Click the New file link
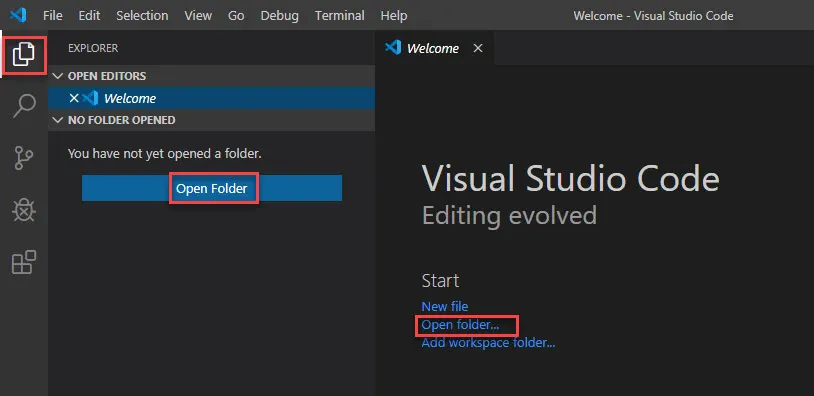The height and width of the screenshot is (396, 814). tap(444, 306)
